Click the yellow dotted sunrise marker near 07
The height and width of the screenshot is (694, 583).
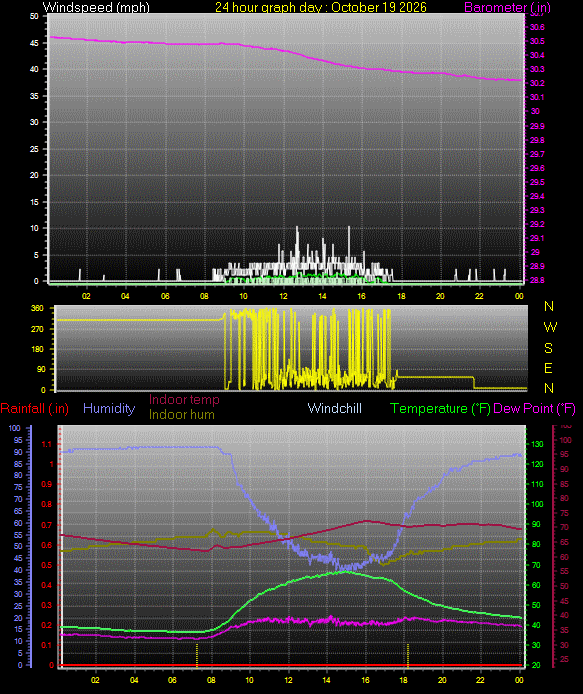point(197,655)
